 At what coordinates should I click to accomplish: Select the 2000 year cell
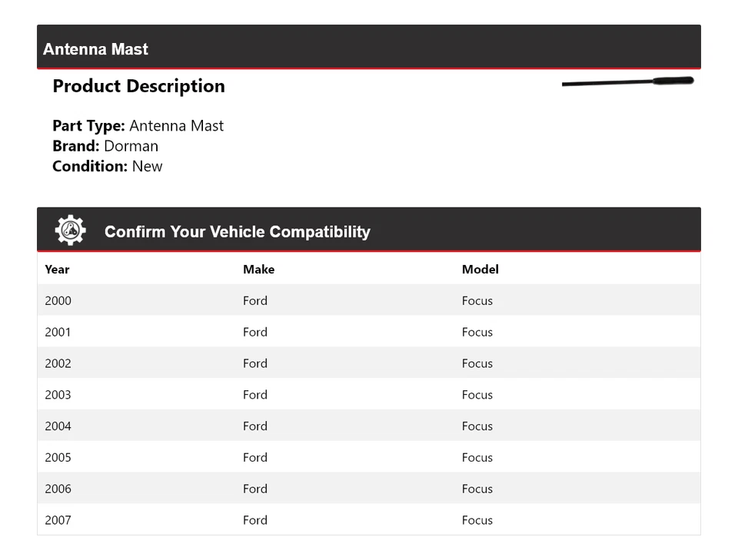[x=58, y=301]
